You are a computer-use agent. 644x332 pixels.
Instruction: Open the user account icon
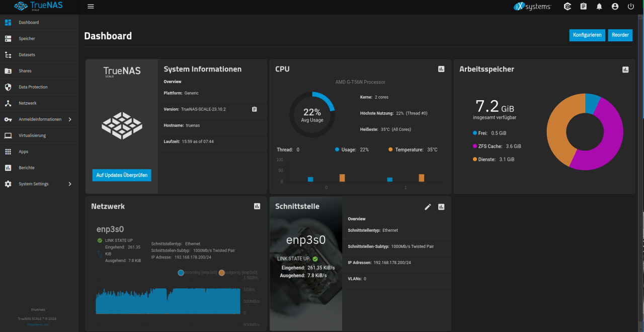(615, 7)
